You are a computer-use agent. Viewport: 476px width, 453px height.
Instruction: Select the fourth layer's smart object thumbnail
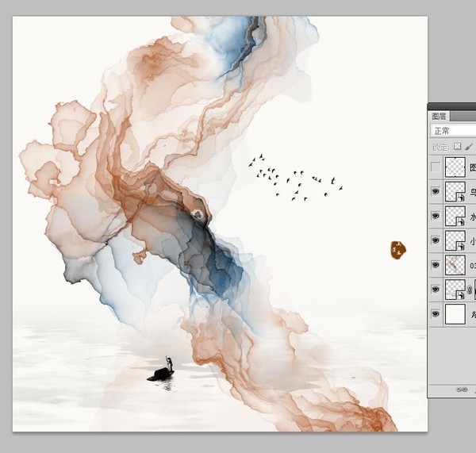pyautogui.click(x=455, y=240)
